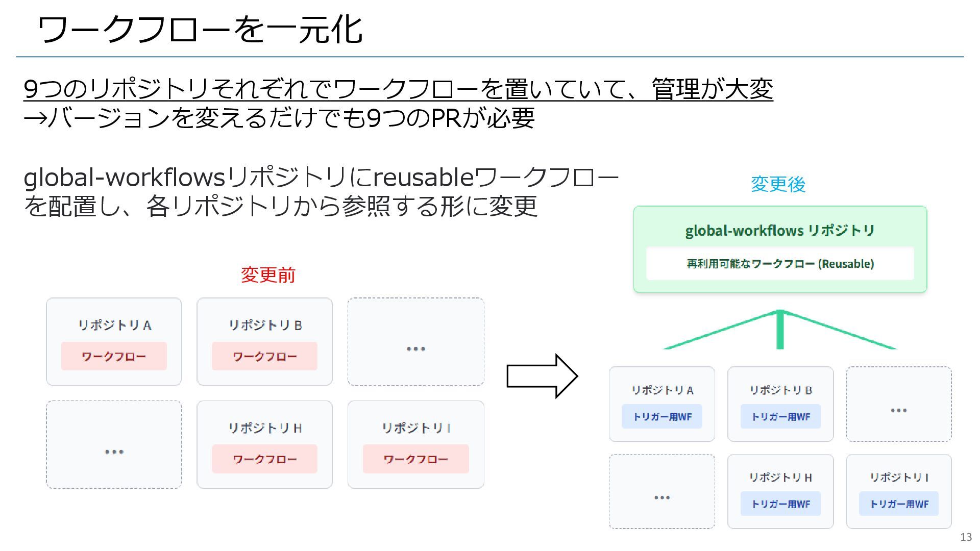Click the ワークフロー badge in リポジトリ H

tap(264, 459)
